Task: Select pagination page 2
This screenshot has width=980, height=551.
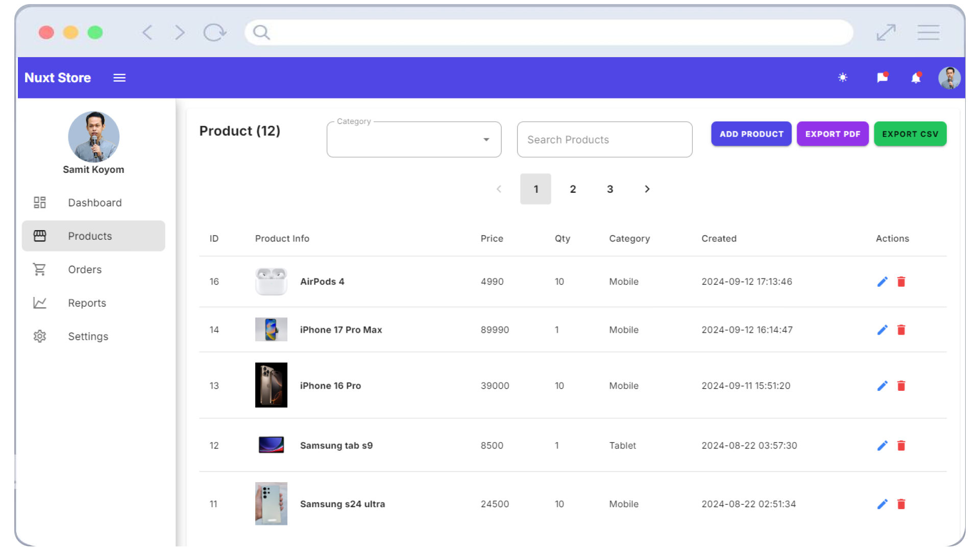Action: tap(573, 189)
